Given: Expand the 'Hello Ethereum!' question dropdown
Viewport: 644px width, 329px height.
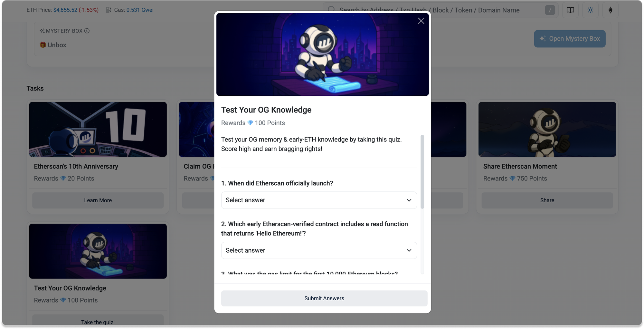Looking at the screenshot, I should (319, 250).
